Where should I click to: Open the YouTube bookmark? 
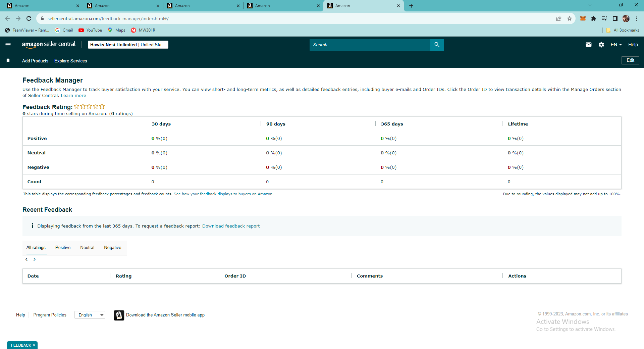(90, 30)
